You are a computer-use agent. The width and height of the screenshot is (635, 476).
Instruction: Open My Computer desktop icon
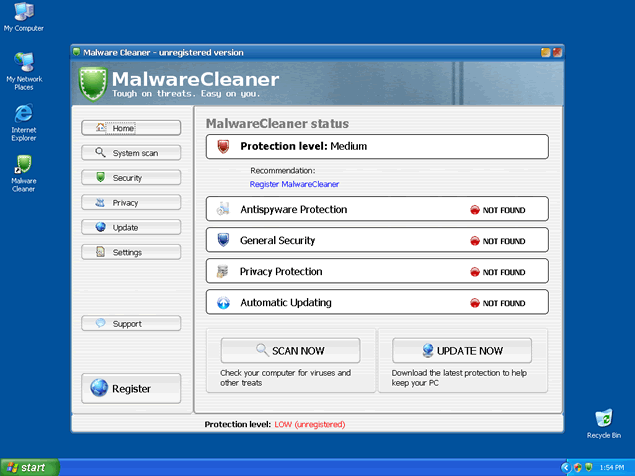(x=23, y=13)
